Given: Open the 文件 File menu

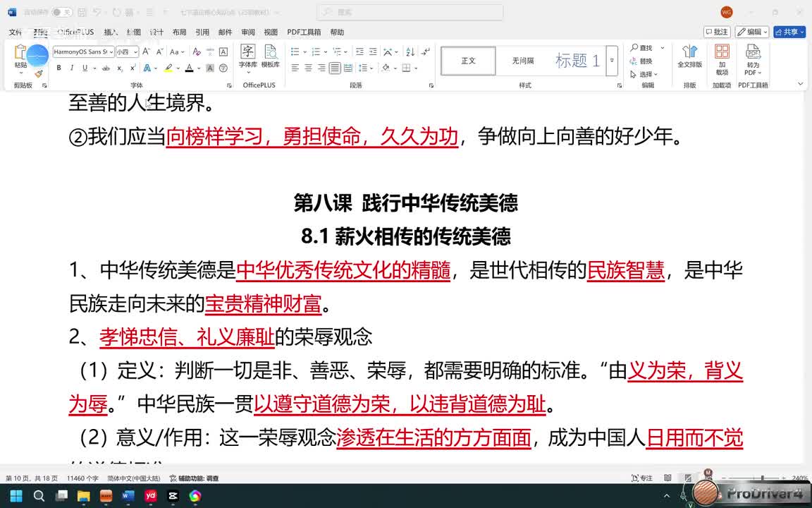Looking at the screenshot, I should click(x=16, y=32).
